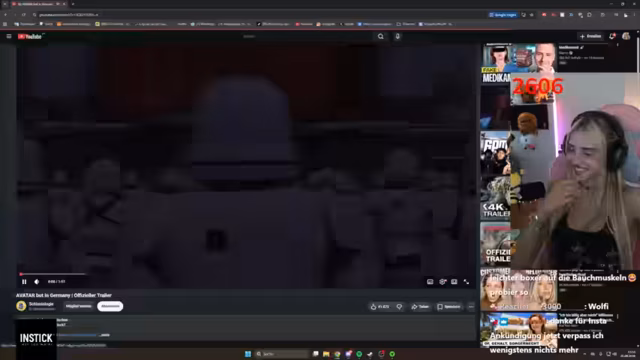Open more actions three-dot menu below the video
The width and height of the screenshot is (640, 360).
point(471,307)
